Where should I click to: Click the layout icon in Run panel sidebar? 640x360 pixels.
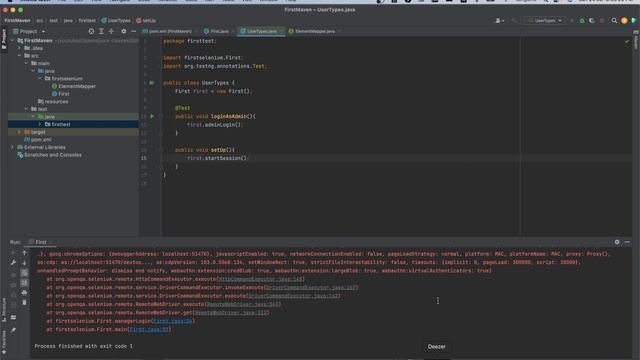(13, 317)
